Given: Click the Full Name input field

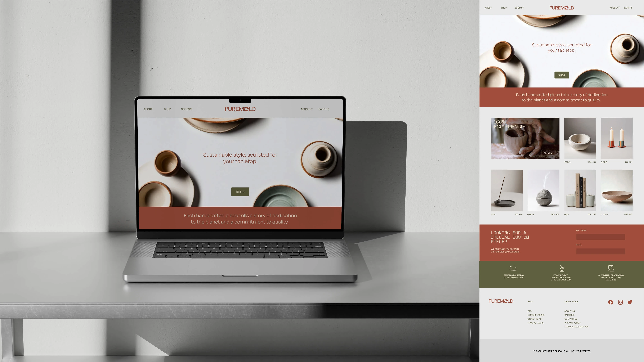Looking at the screenshot, I should (600, 236).
